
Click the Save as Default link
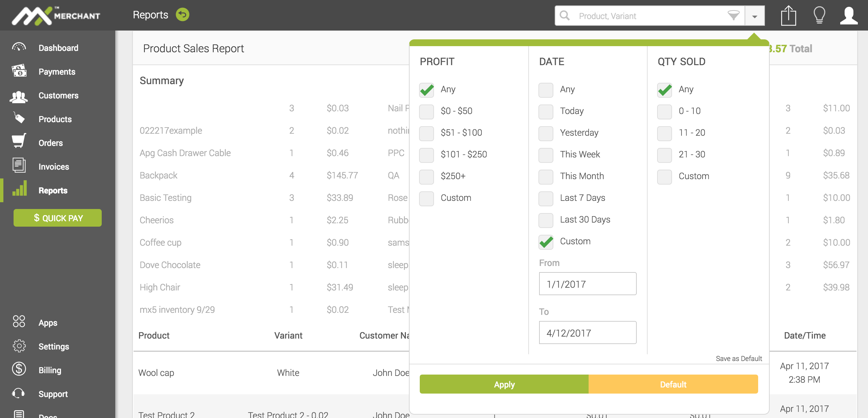[x=738, y=358]
